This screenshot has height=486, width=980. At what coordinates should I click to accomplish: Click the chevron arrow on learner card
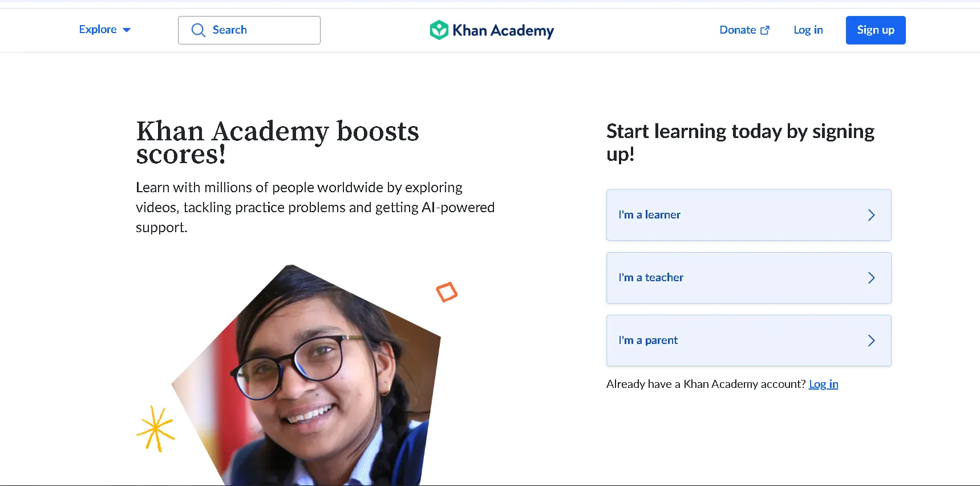871,215
